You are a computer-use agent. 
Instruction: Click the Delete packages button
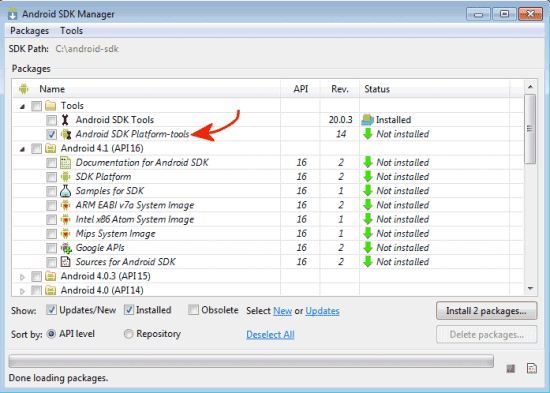coord(487,335)
